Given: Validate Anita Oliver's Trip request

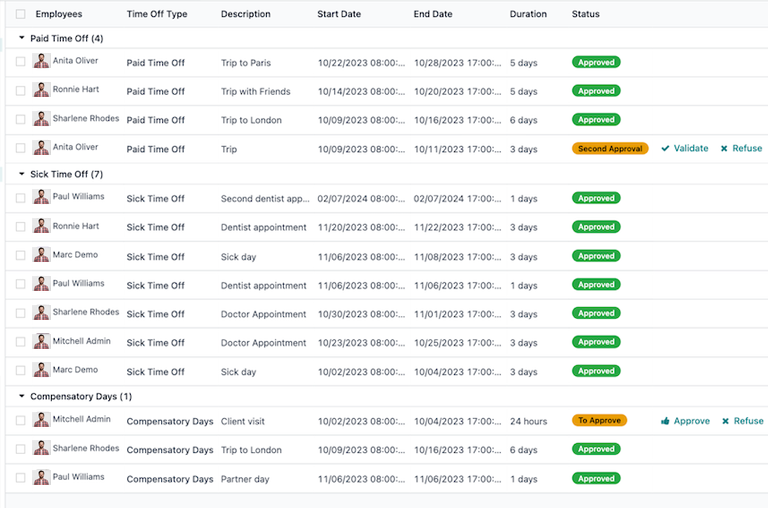Looking at the screenshot, I should [690, 149].
